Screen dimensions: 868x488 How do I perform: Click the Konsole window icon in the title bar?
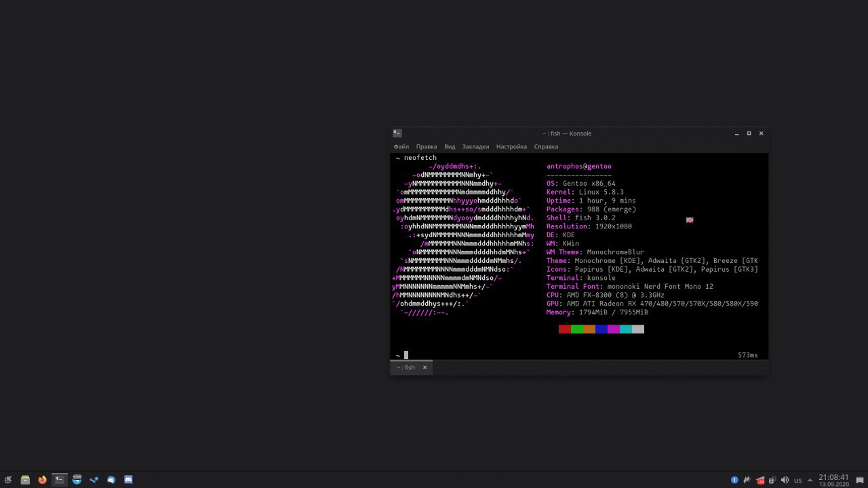pyautogui.click(x=397, y=134)
